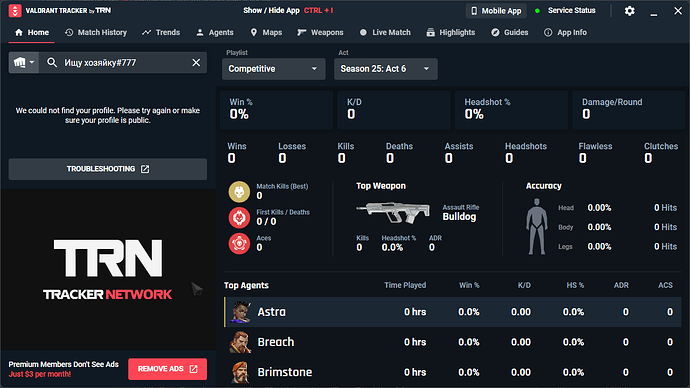This screenshot has width=690, height=388.
Task: Select the Breach agent row
Action: (453, 342)
